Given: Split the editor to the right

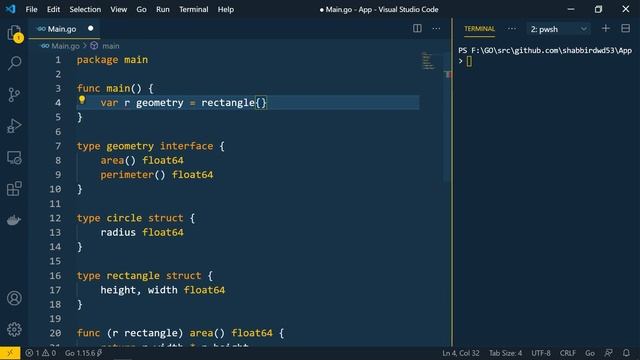Looking at the screenshot, I should [x=417, y=29].
